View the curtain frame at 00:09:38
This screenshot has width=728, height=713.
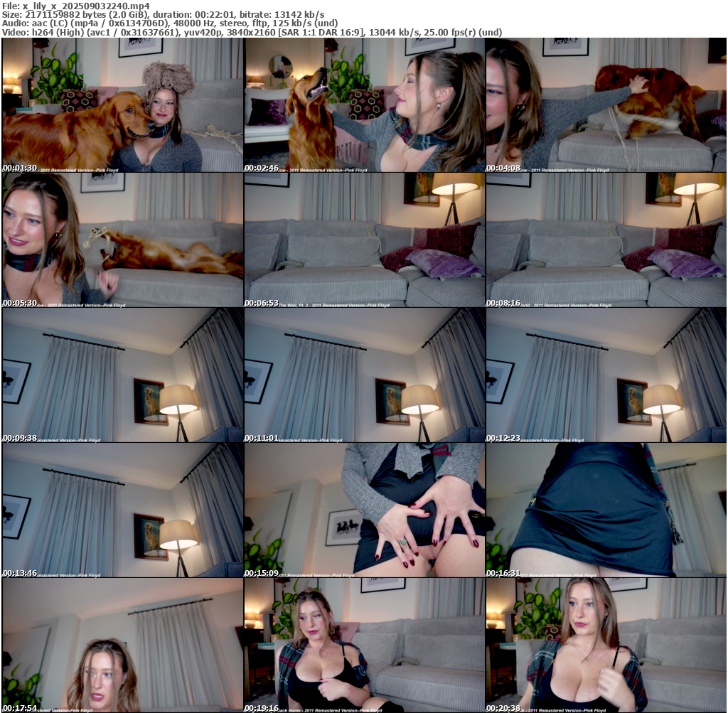[122, 375]
